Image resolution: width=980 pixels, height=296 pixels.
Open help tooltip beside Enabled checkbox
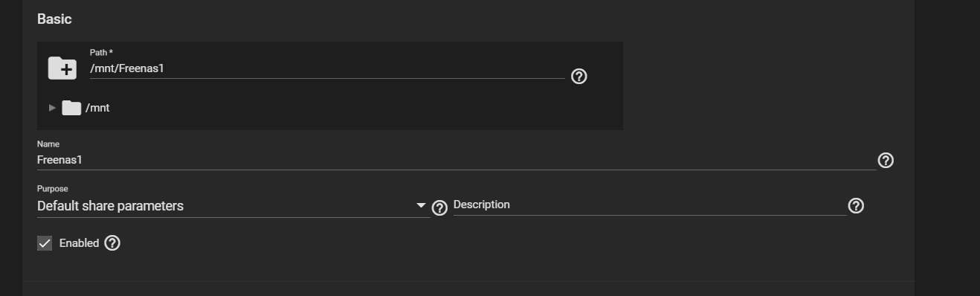coord(112,242)
